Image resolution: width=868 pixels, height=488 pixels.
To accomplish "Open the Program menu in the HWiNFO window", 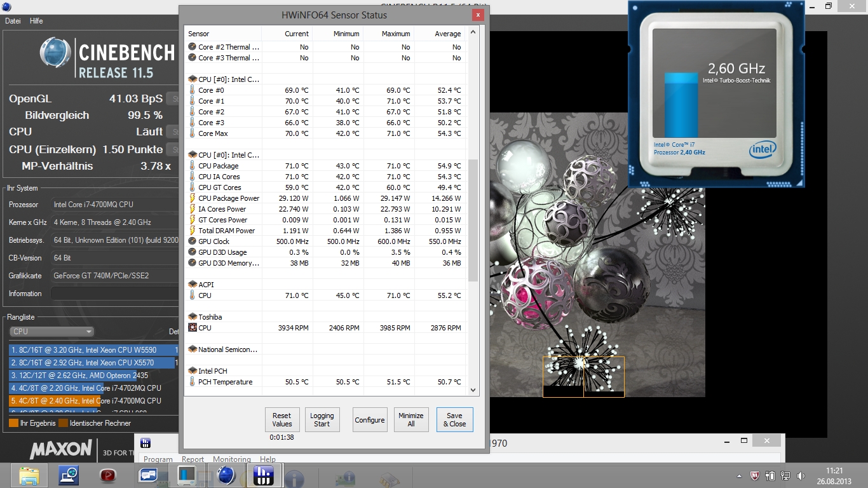I will pos(158,459).
